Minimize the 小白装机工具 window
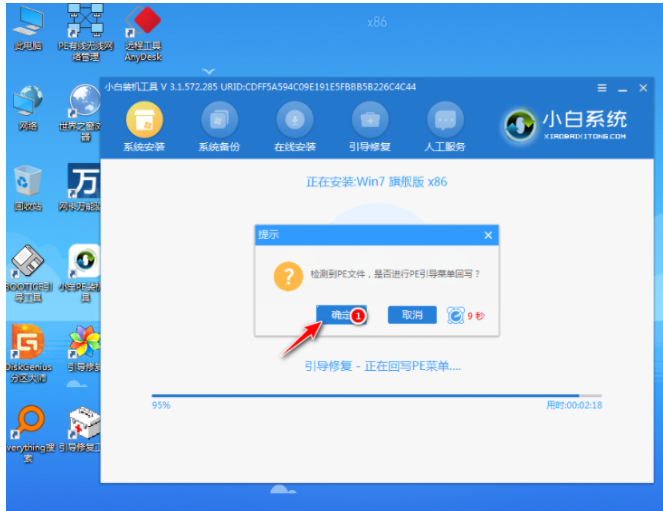This screenshot has height=511, width=663. (x=622, y=88)
